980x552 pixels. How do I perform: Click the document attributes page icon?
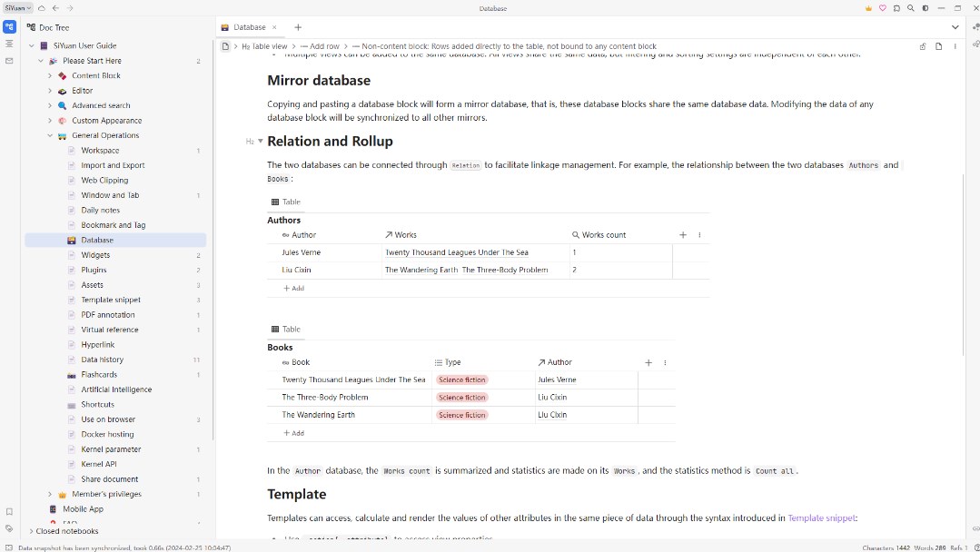[x=938, y=46]
